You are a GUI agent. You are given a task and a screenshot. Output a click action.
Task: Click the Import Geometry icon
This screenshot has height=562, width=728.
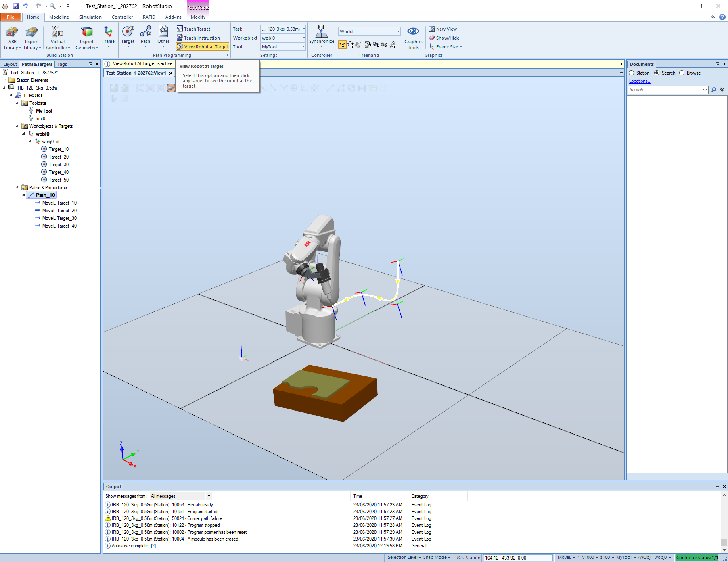point(87,32)
